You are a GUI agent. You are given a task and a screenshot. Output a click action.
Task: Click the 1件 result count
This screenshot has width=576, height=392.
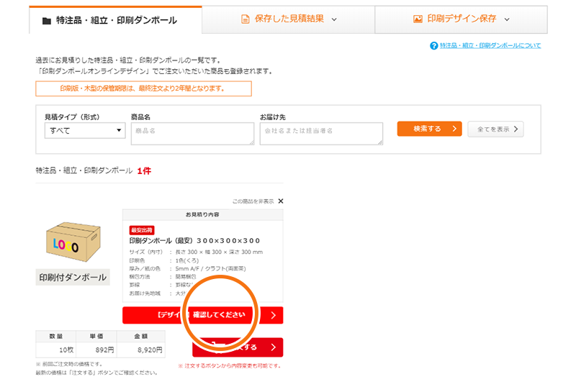click(x=144, y=170)
